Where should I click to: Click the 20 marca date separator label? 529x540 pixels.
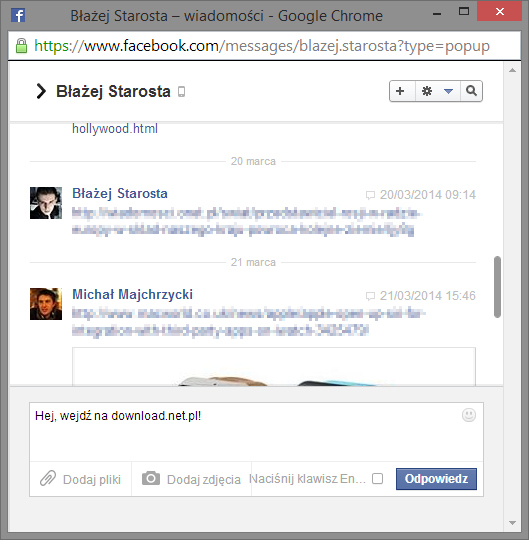coord(253,161)
